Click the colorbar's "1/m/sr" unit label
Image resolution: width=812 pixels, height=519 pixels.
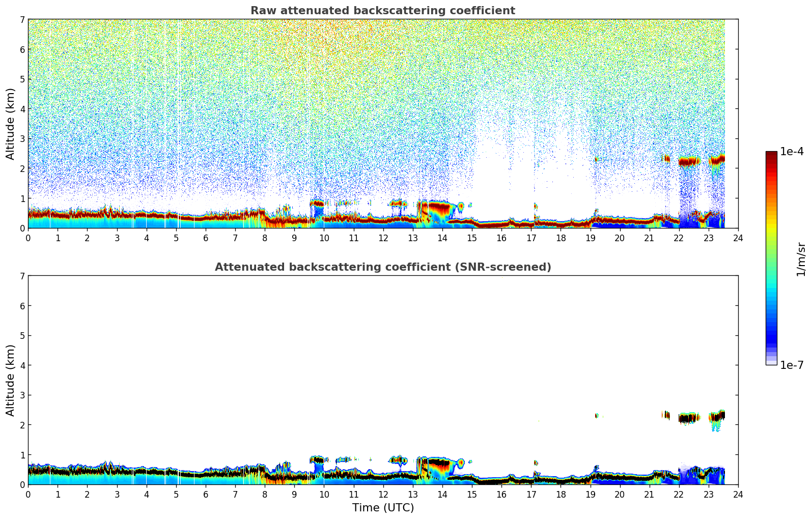801,259
